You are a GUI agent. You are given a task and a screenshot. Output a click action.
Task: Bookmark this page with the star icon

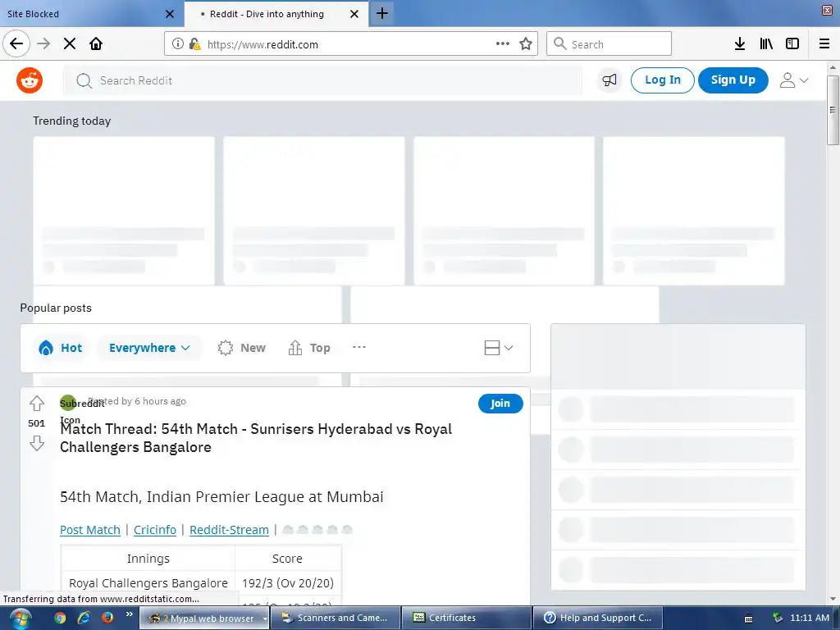526,44
